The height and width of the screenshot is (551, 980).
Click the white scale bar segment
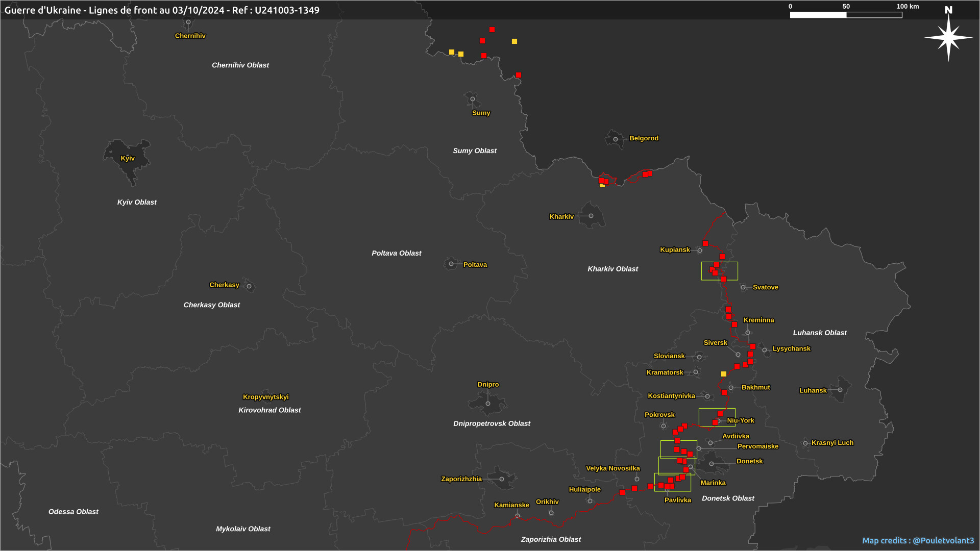[818, 15]
